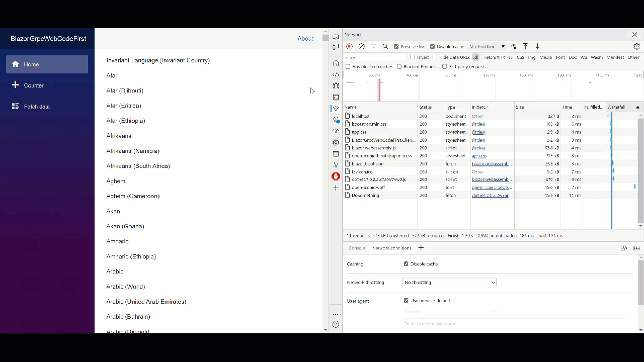Open Network settings gear icon
This screenshot has width=644, height=362.
pos(636,46)
